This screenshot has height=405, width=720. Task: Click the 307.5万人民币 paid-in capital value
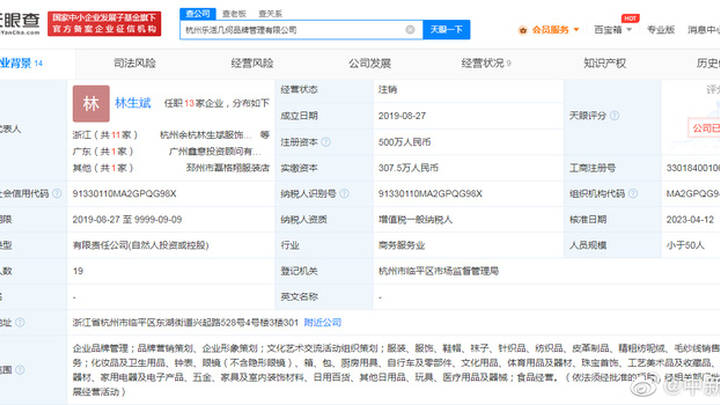coord(408,168)
